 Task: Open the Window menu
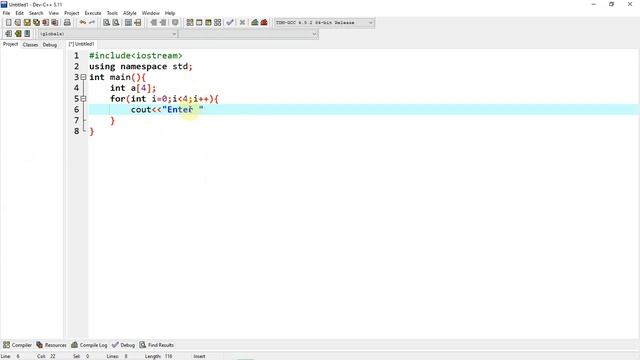(151, 13)
